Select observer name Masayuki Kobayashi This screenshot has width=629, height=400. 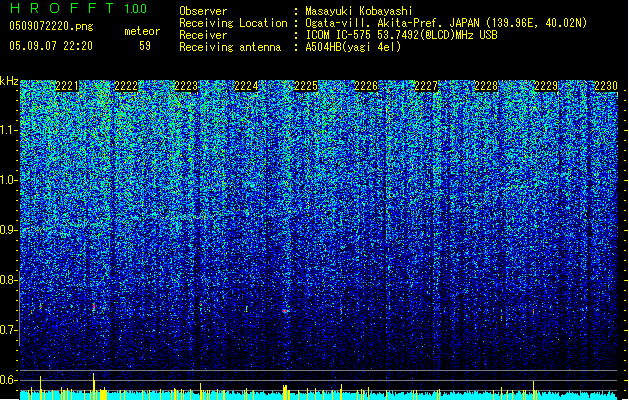[x=359, y=11]
